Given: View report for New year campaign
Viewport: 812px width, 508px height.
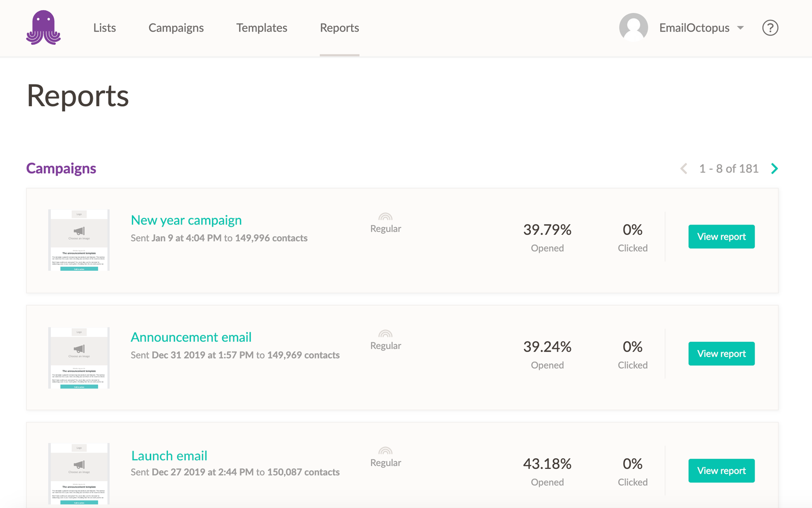Looking at the screenshot, I should (721, 236).
